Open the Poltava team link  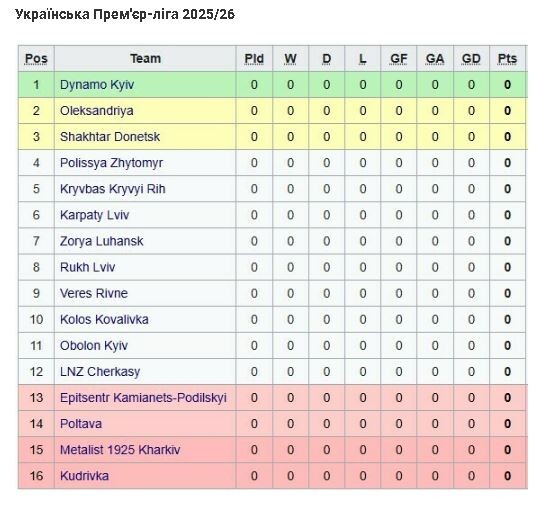coord(81,424)
